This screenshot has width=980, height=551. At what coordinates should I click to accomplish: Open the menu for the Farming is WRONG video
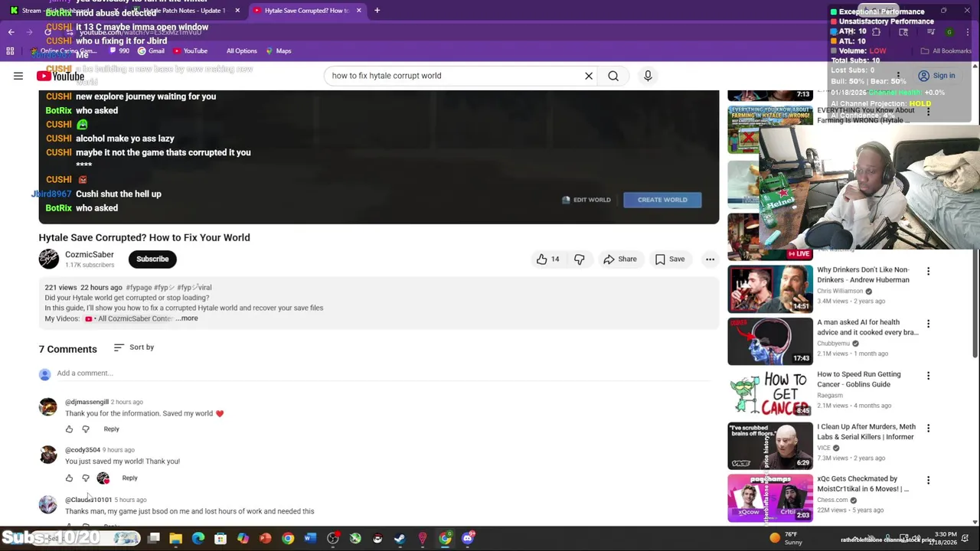tap(928, 112)
